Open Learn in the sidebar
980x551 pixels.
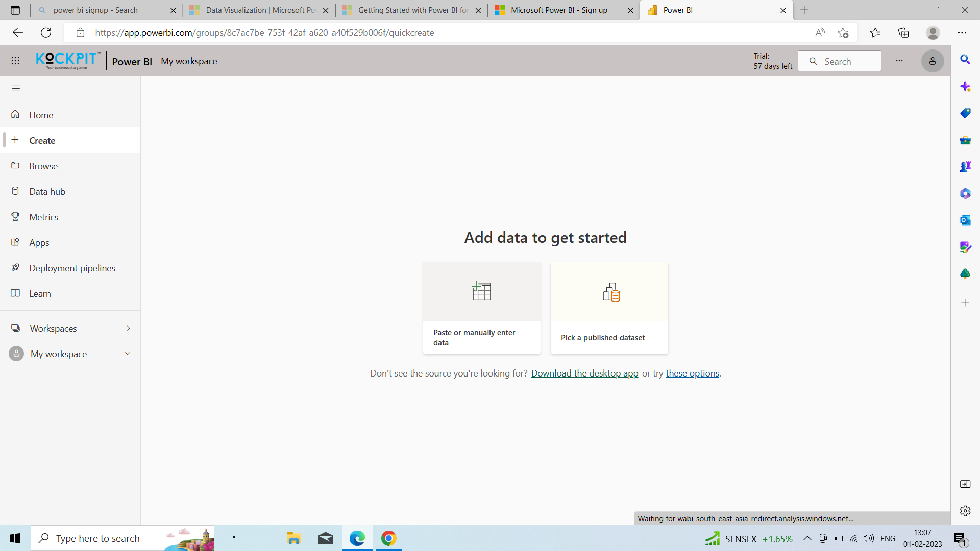[x=70, y=293]
